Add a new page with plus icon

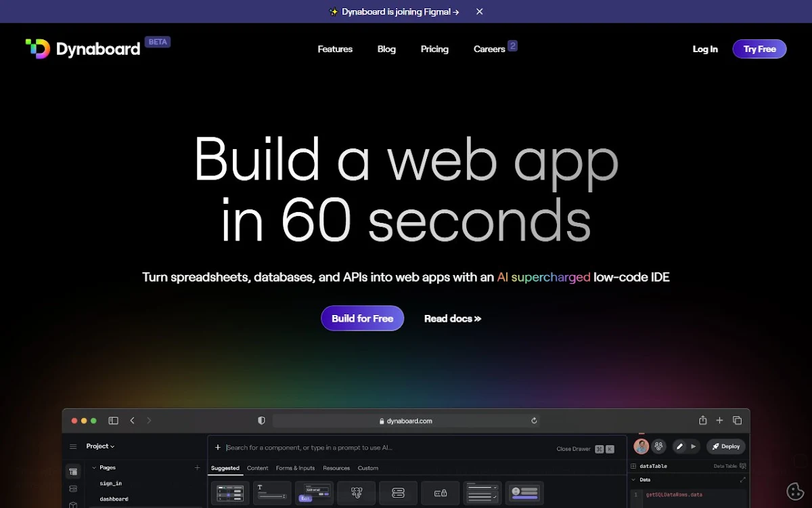[198, 468]
